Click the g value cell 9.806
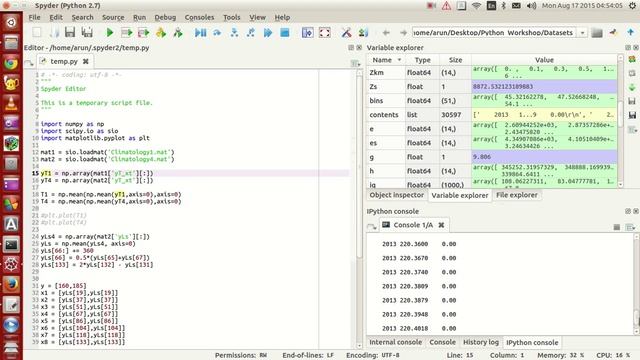 click(544, 157)
